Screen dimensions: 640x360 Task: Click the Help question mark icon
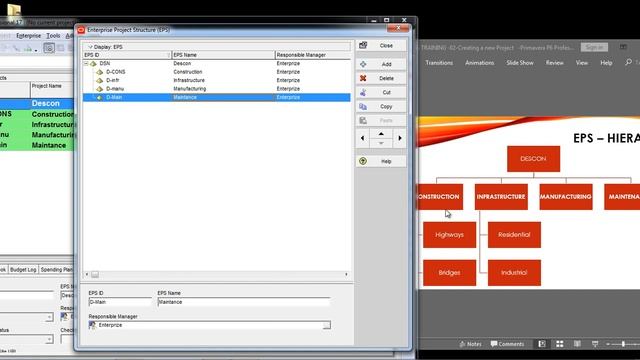click(x=363, y=161)
